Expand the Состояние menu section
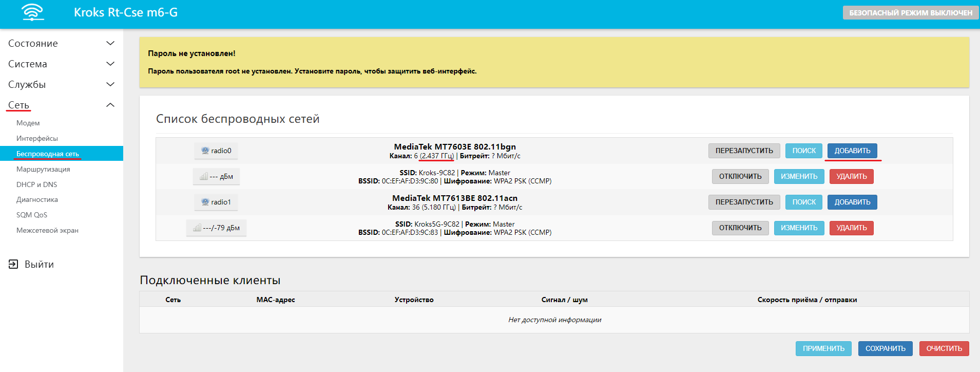Viewport: 980px width, 372px height. 61,44
